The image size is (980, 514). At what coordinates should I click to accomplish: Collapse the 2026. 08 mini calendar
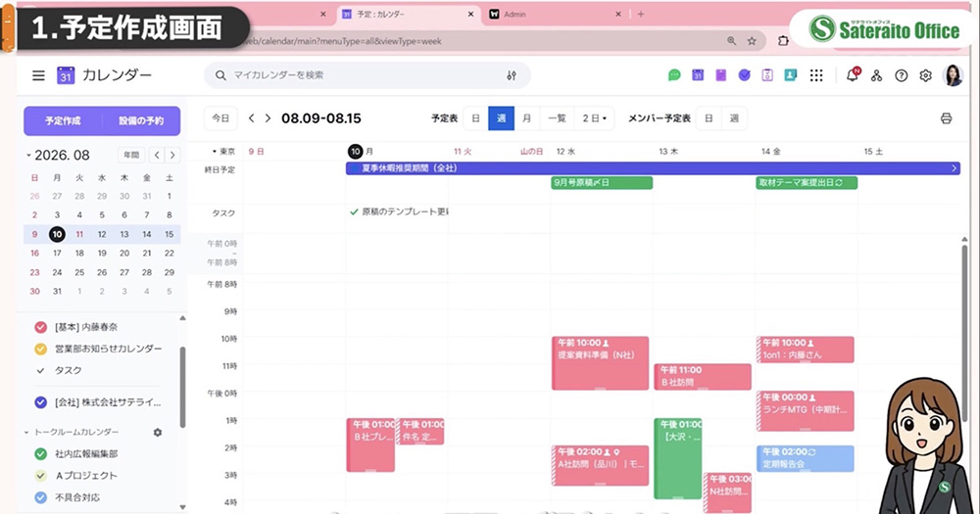point(28,155)
